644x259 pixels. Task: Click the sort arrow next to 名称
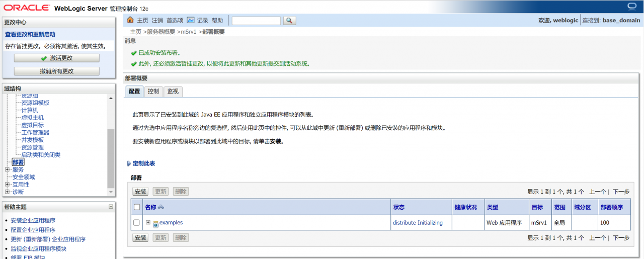pyautogui.click(x=161, y=207)
